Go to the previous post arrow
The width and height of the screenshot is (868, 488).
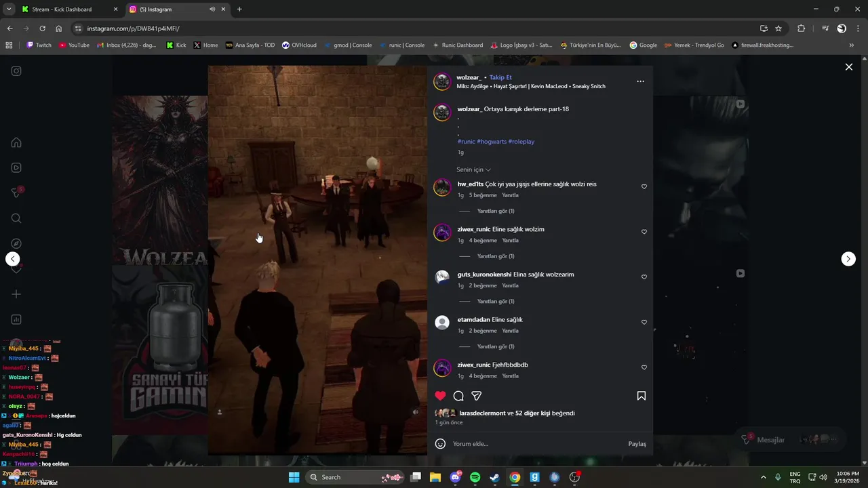(13, 259)
